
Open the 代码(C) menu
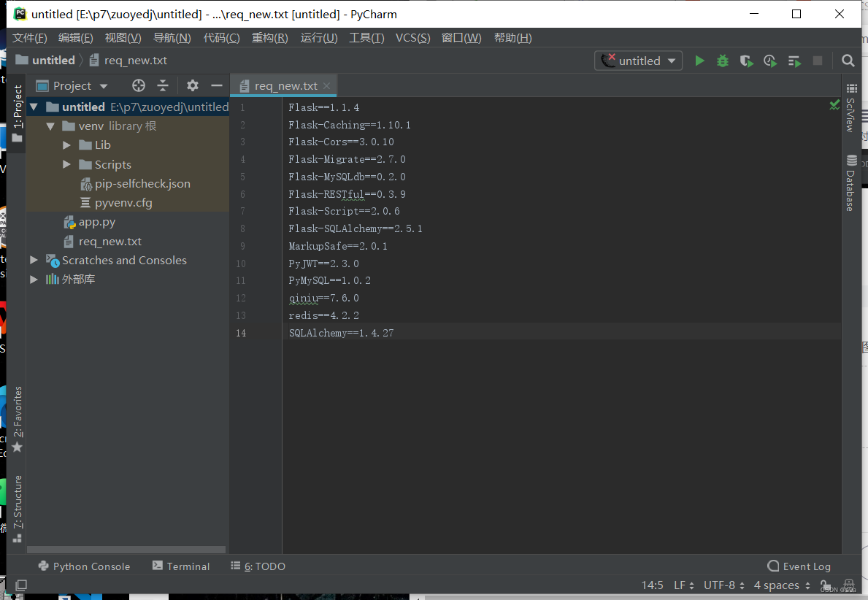click(221, 38)
